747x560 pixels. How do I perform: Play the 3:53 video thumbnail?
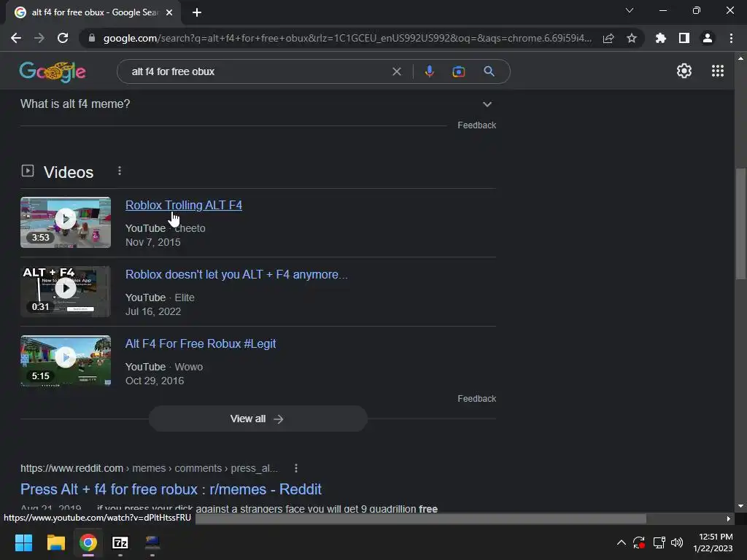point(66,222)
